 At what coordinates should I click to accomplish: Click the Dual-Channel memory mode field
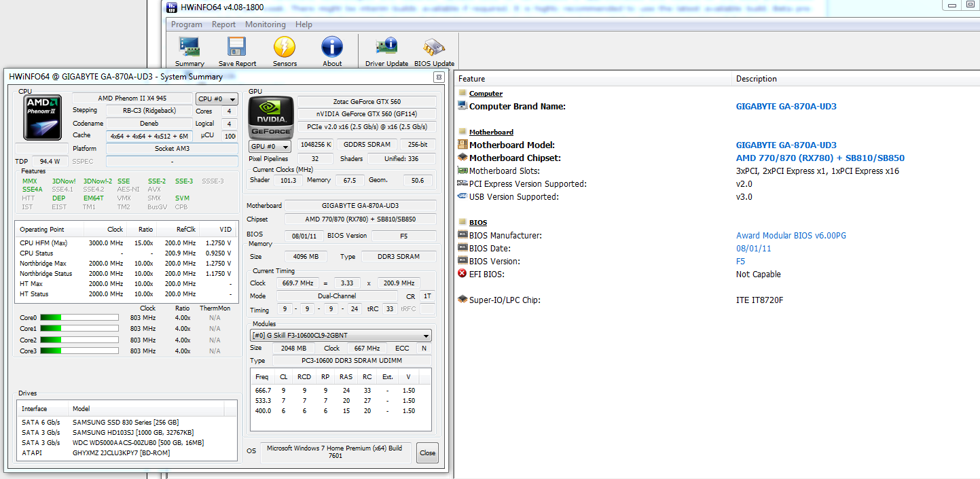click(x=337, y=296)
